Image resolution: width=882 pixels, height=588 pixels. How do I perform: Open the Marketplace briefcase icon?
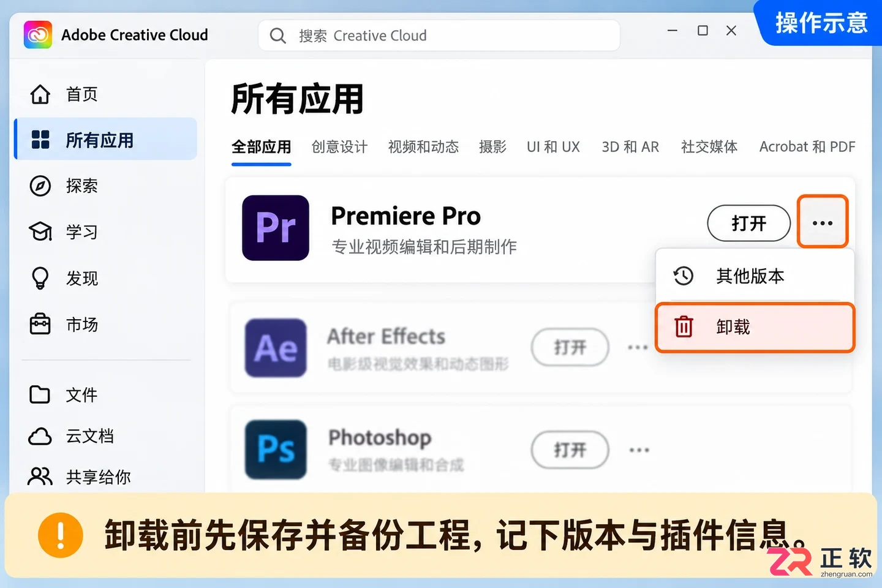40,324
